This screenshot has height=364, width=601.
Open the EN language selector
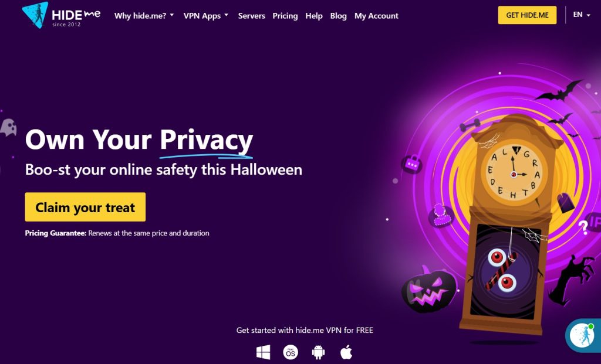click(x=582, y=15)
